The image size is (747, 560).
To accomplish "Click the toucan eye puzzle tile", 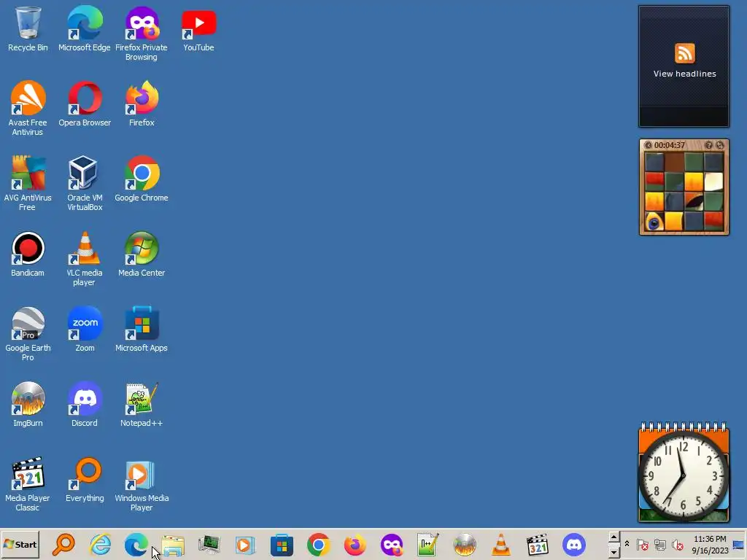I will 654,222.
